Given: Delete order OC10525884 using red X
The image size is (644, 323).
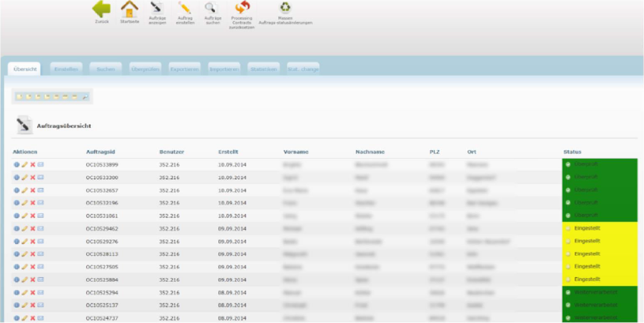Looking at the screenshot, I should [32, 279].
